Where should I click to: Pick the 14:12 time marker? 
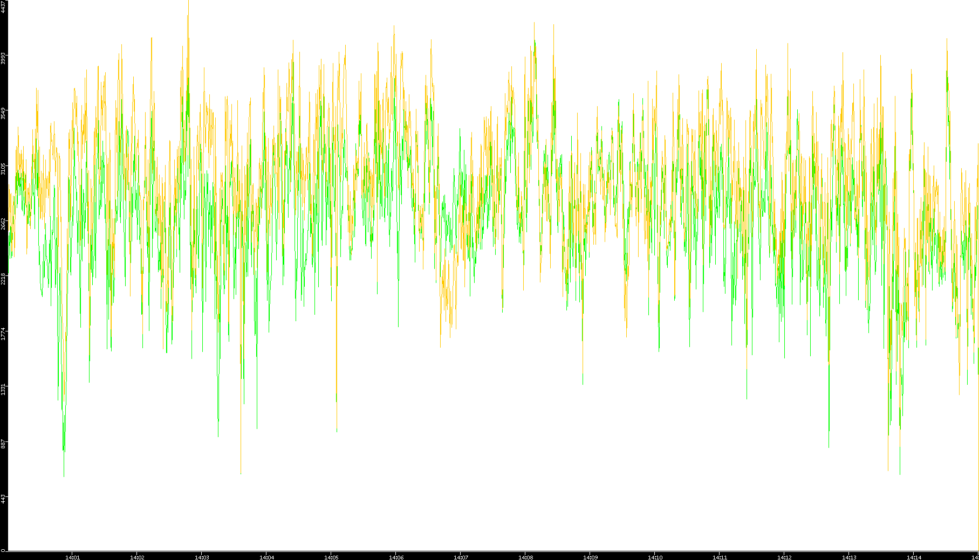784,557
